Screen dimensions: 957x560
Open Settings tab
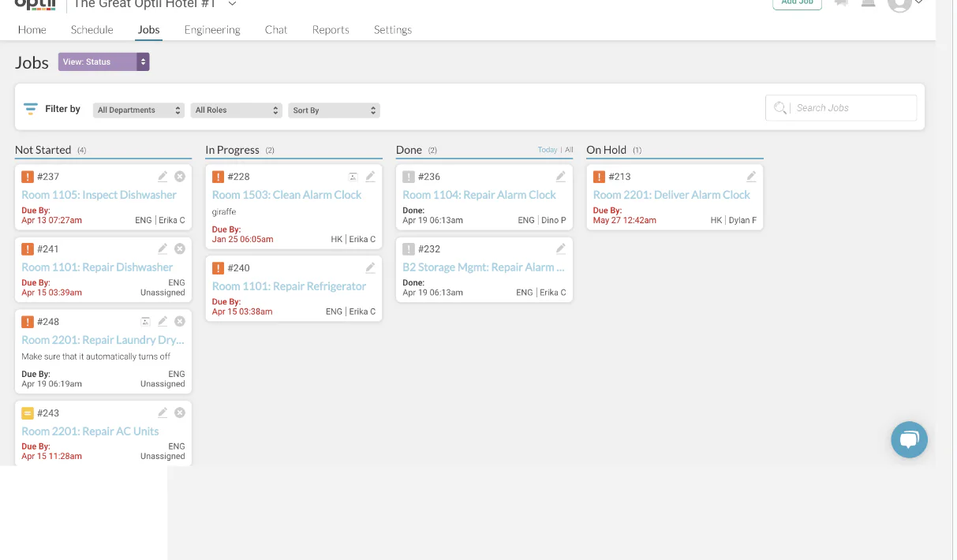pyautogui.click(x=393, y=30)
